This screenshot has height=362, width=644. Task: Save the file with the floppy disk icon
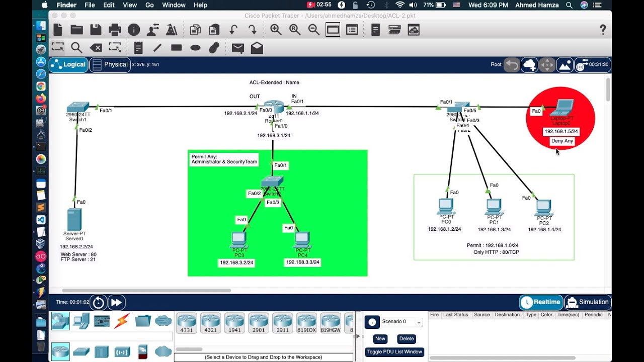(96, 30)
